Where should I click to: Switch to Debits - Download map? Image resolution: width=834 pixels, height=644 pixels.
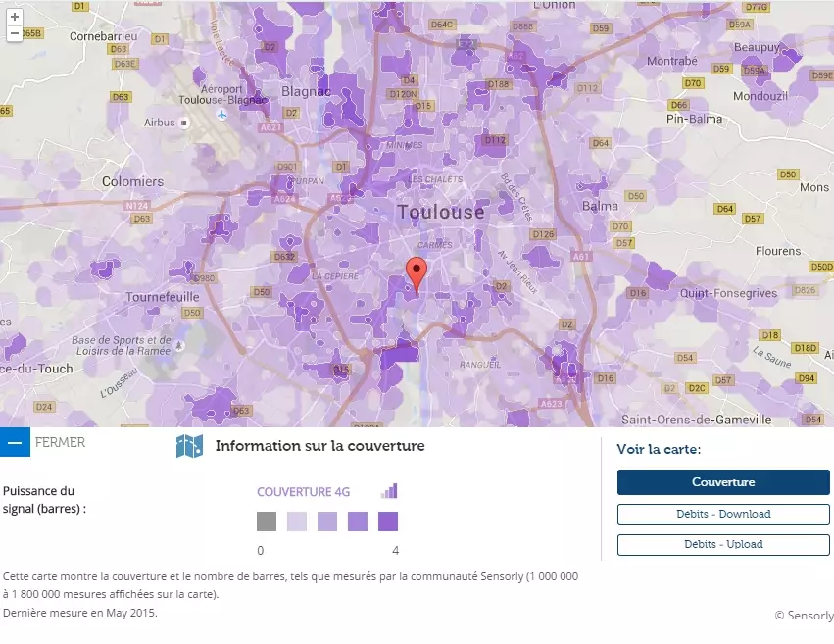(x=723, y=515)
